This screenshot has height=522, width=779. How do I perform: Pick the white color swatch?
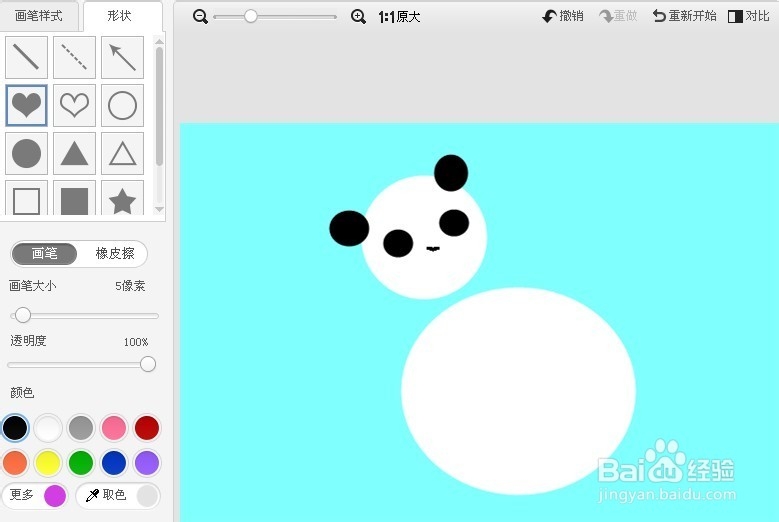click(48, 428)
